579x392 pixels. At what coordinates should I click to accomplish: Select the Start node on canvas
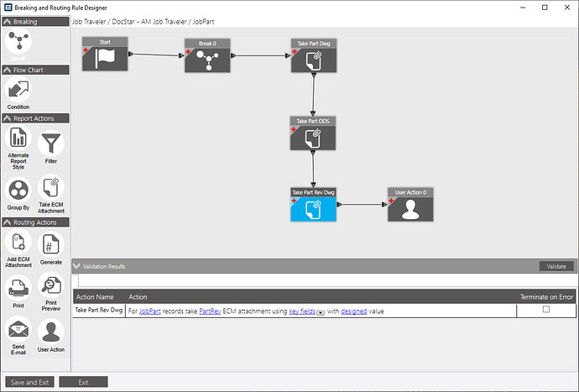tap(105, 54)
